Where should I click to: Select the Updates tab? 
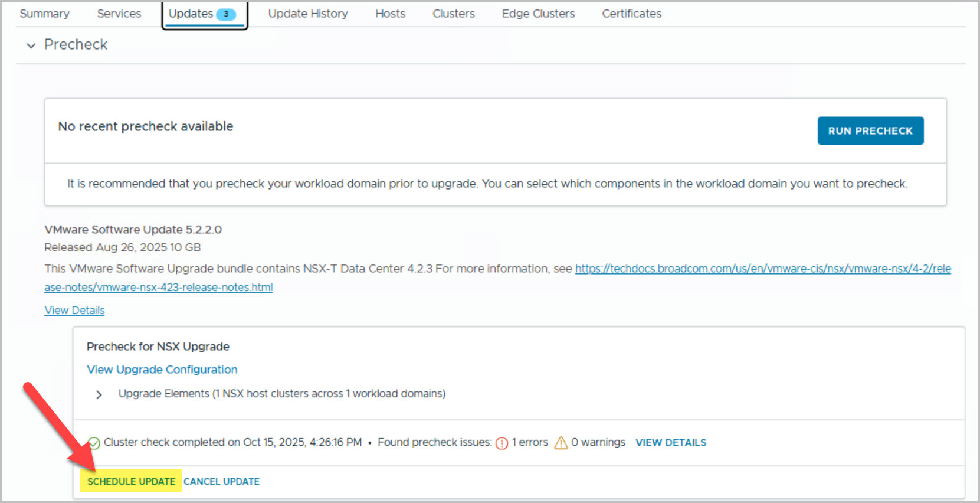coord(191,14)
